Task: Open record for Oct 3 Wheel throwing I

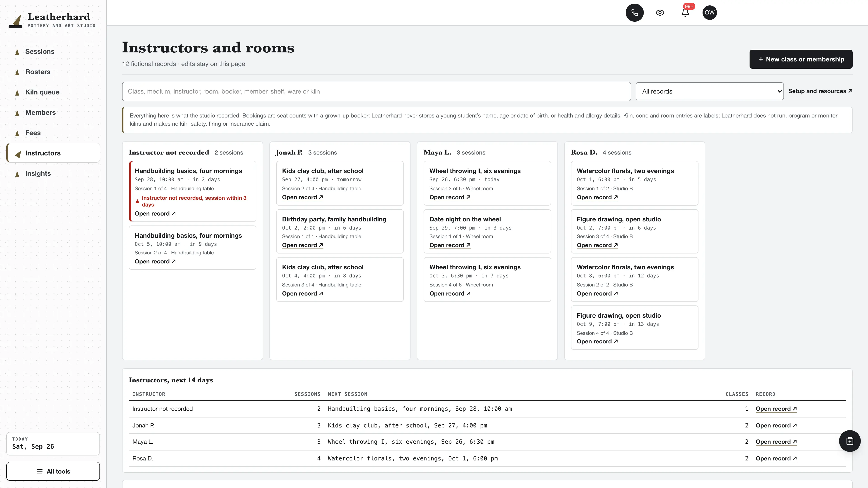Action: (x=450, y=293)
